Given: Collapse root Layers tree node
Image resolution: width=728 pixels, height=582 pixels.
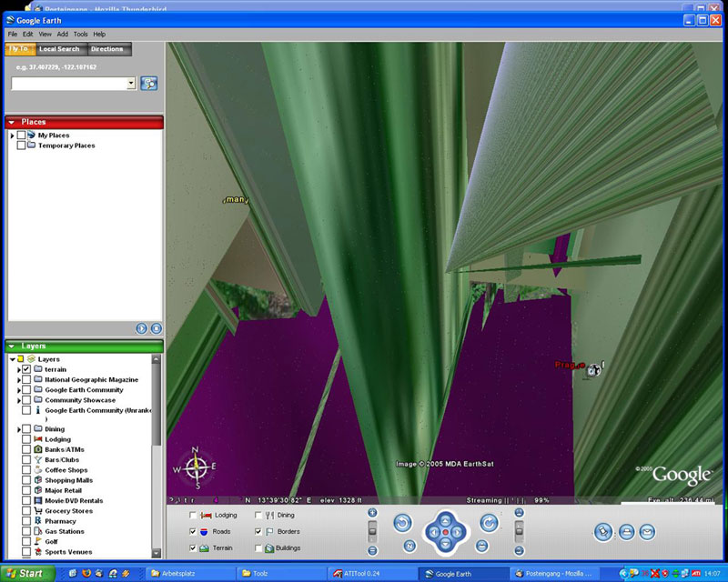Looking at the screenshot, I should coord(13,359).
